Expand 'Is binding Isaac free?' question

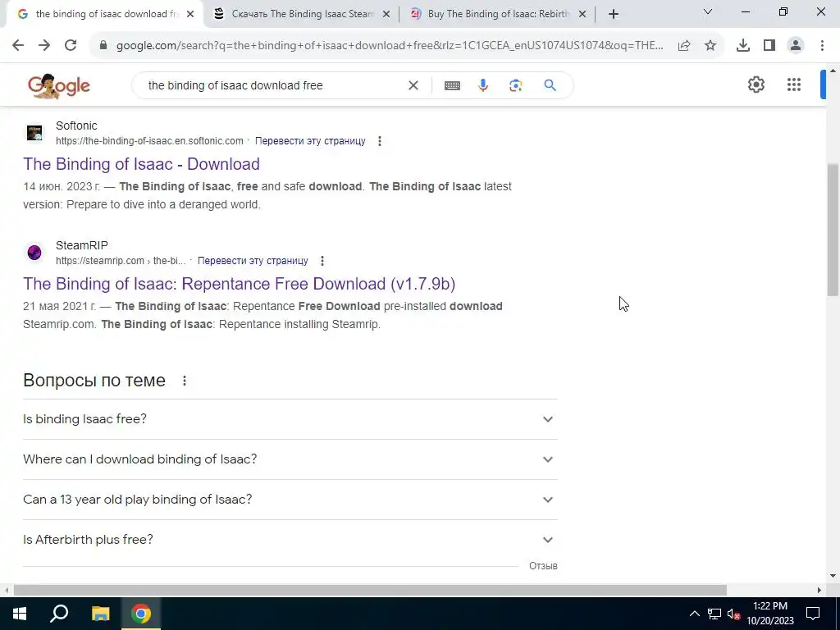click(x=290, y=419)
